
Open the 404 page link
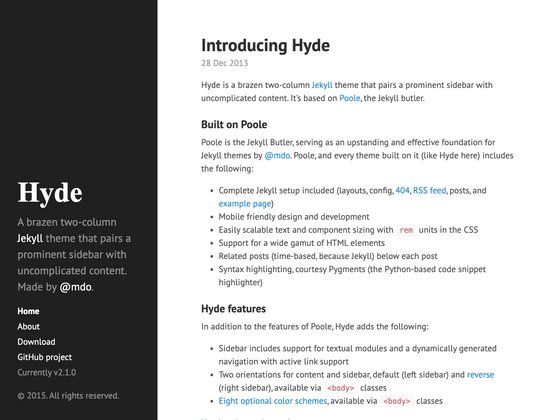click(x=402, y=190)
